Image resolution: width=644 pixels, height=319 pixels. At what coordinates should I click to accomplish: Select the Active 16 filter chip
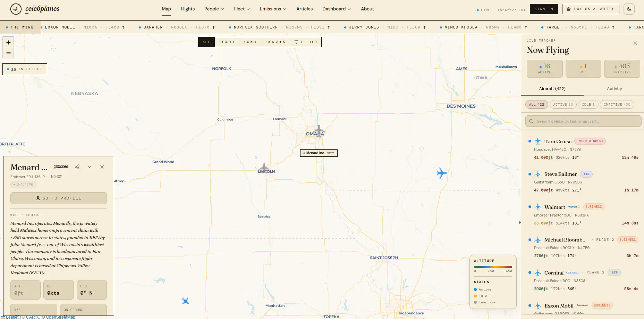[x=563, y=105]
